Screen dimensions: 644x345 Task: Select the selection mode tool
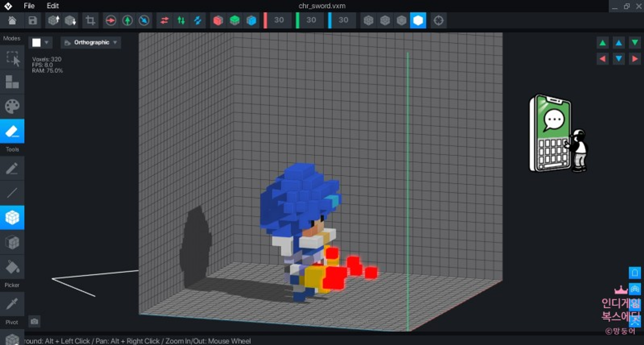pyautogui.click(x=12, y=59)
